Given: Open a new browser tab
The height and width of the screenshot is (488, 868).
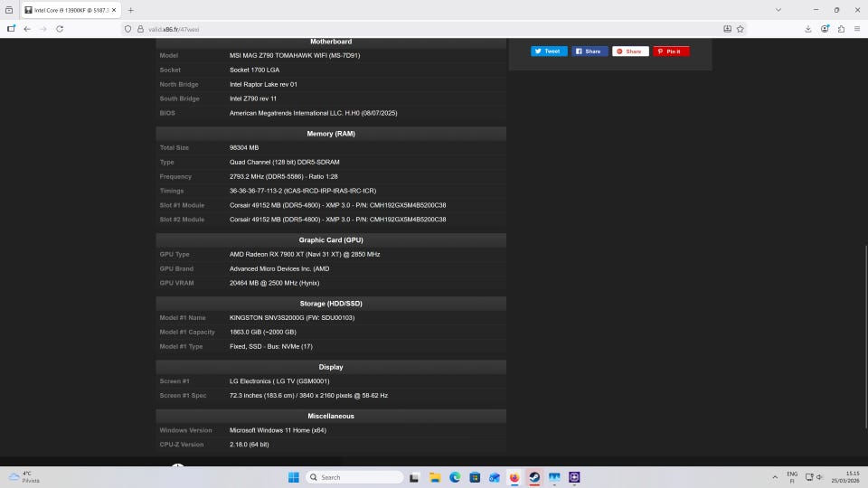Looking at the screenshot, I should coord(130,10).
